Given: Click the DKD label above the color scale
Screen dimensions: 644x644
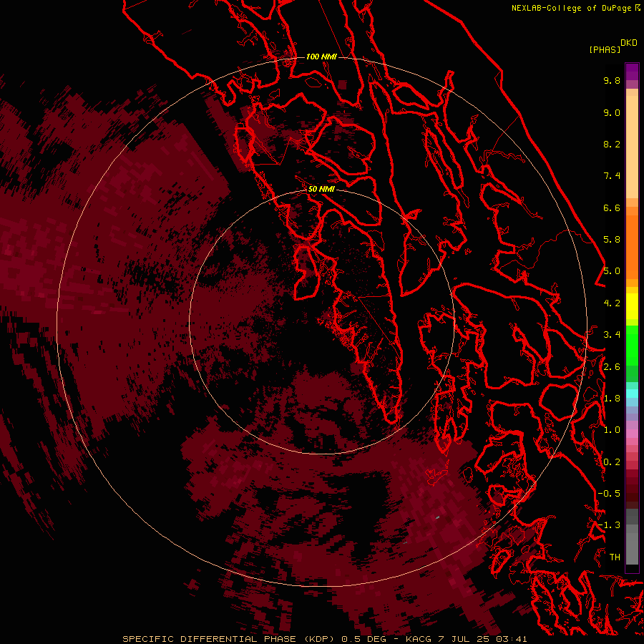Looking at the screenshot, I should (629, 43).
